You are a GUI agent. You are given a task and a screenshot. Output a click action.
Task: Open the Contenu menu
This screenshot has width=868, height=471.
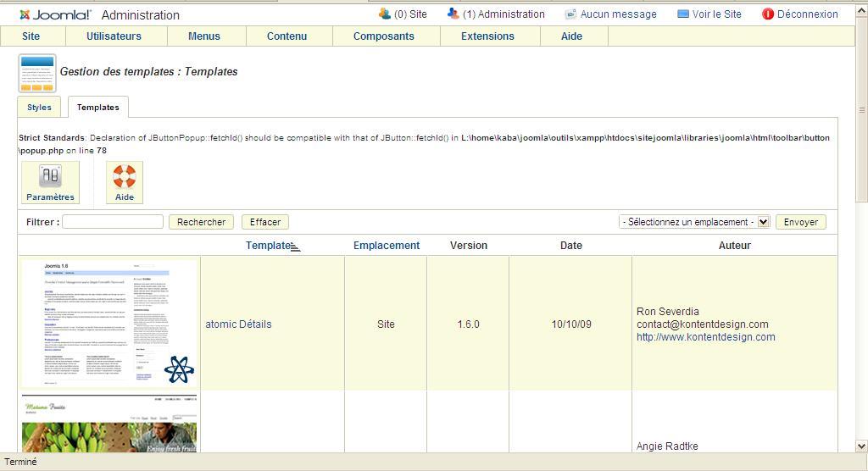coord(287,36)
